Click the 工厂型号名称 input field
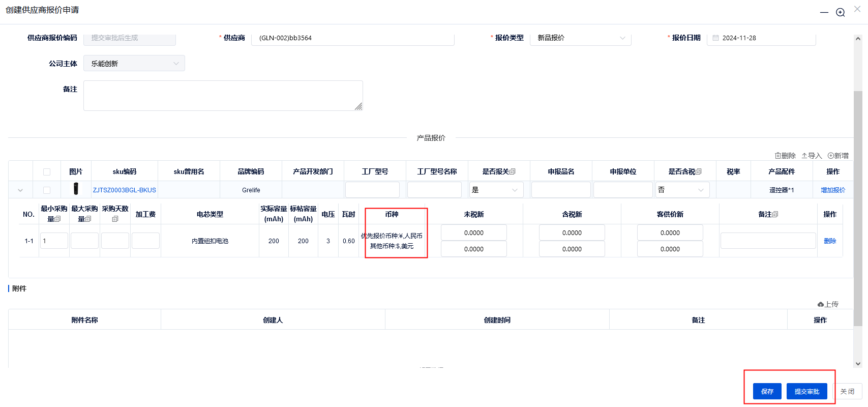Image resolution: width=868 pixels, height=407 pixels. pos(434,190)
